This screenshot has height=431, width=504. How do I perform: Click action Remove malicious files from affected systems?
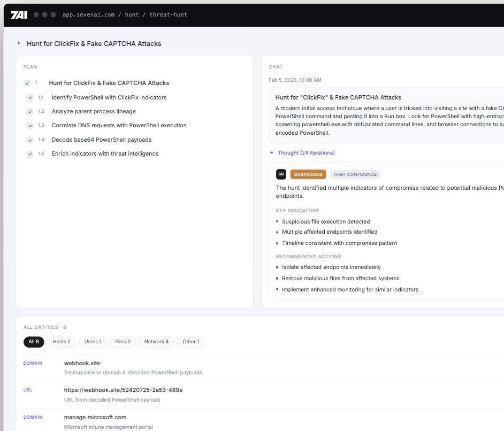coord(340,278)
